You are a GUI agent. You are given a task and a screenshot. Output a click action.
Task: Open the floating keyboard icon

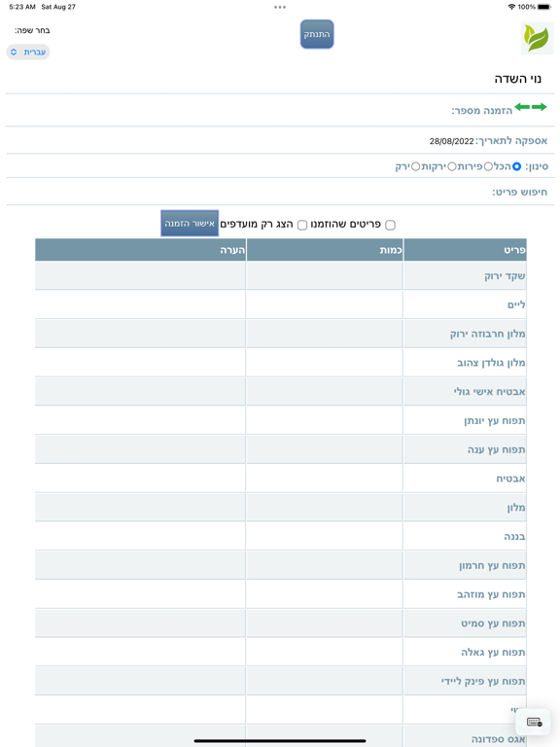pyautogui.click(x=534, y=722)
